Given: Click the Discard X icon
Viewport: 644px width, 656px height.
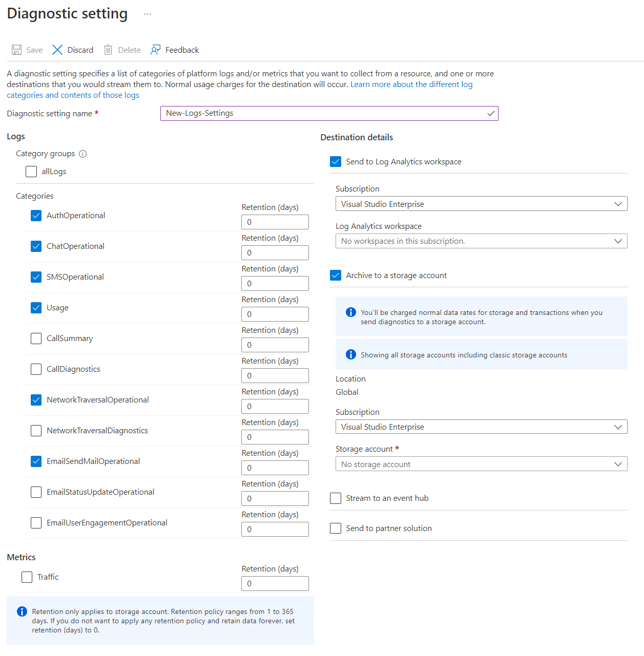Looking at the screenshot, I should (x=57, y=50).
